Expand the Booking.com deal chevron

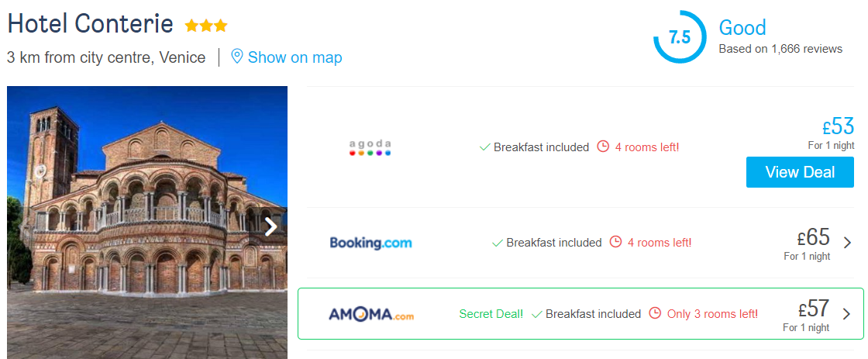pos(847,243)
